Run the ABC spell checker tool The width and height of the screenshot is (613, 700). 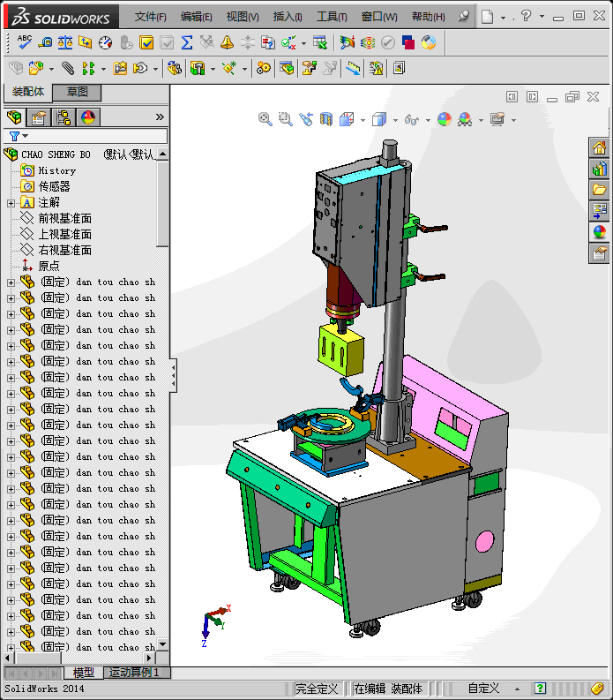click(24, 42)
